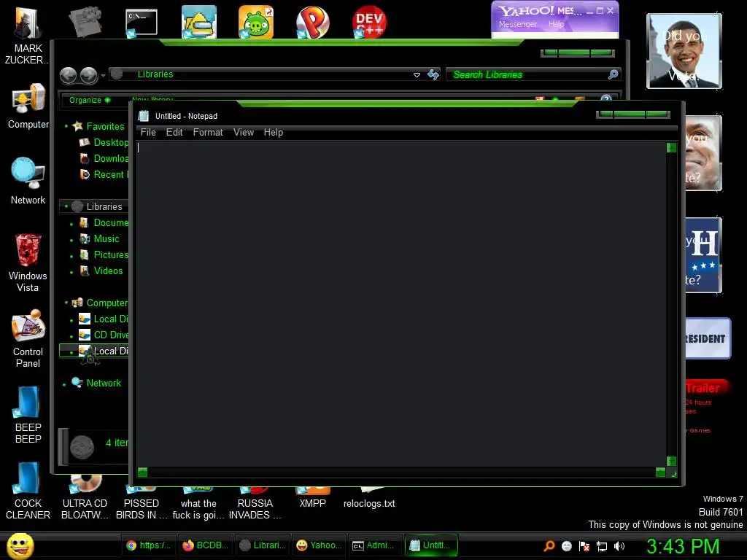Viewport: 747px width, 560px height.
Task: Expand the Videos library node
Action: pyautogui.click(x=71, y=273)
